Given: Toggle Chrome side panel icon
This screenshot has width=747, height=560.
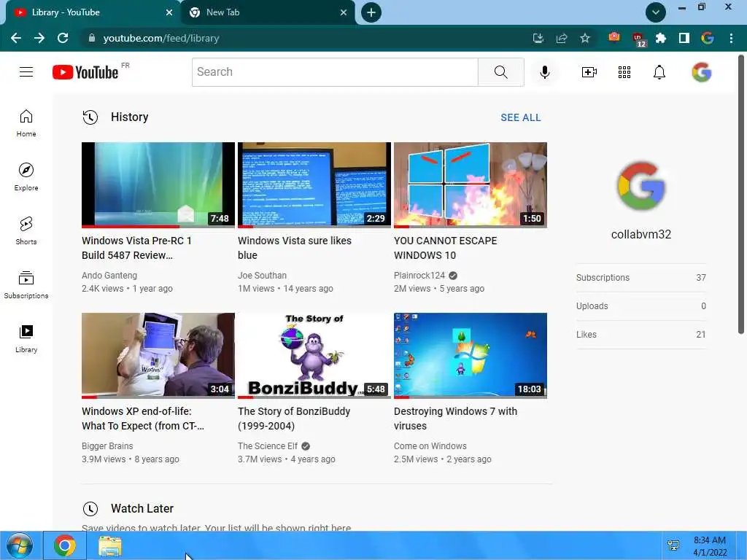Looking at the screenshot, I should pos(684,38).
